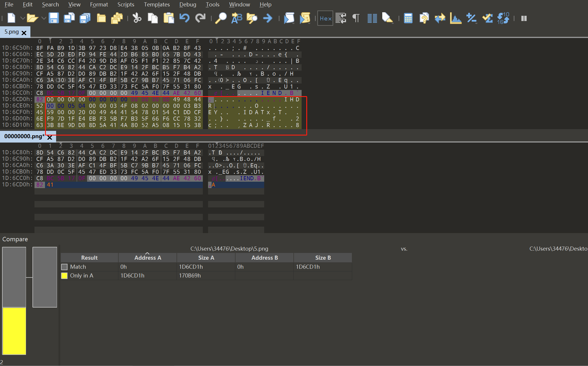Click the Replace AB icon
The width and height of the screenshot is (588, 366).
[236, 18]
